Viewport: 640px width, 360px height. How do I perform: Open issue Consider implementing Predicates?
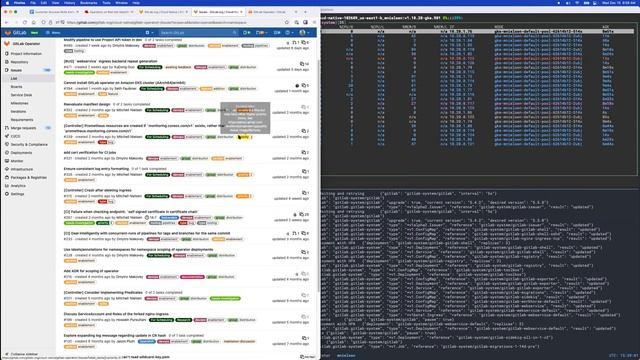coord(103,293)
